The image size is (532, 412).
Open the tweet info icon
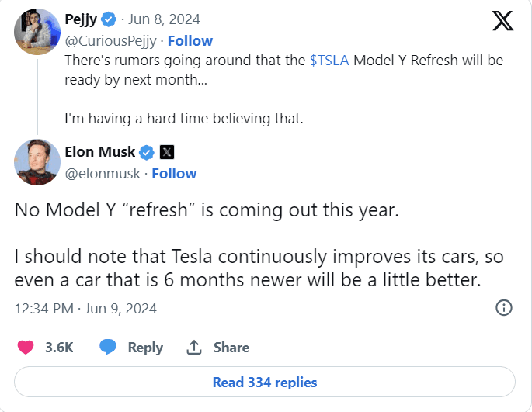point(503,308)
